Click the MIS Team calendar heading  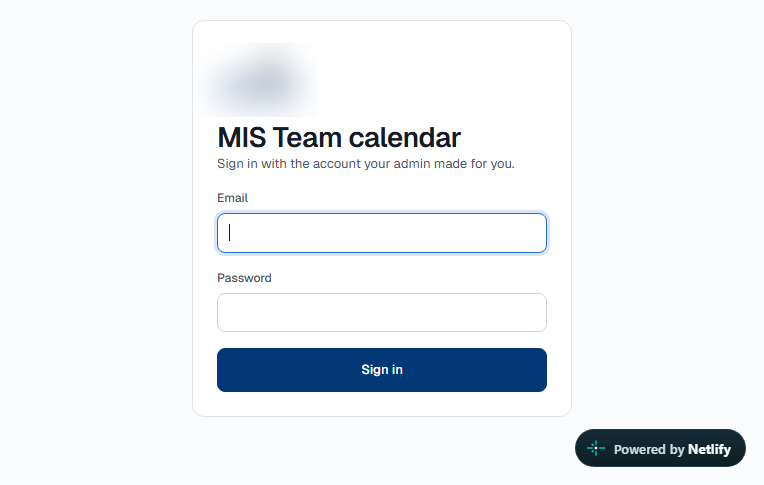coord(339,137)
